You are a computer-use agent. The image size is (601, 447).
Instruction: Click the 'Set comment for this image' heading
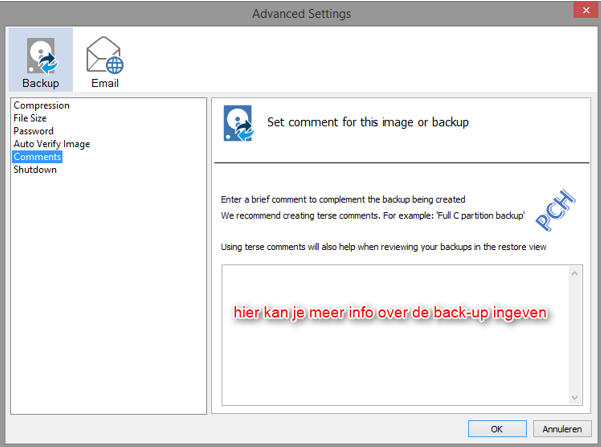pos(368,122)
